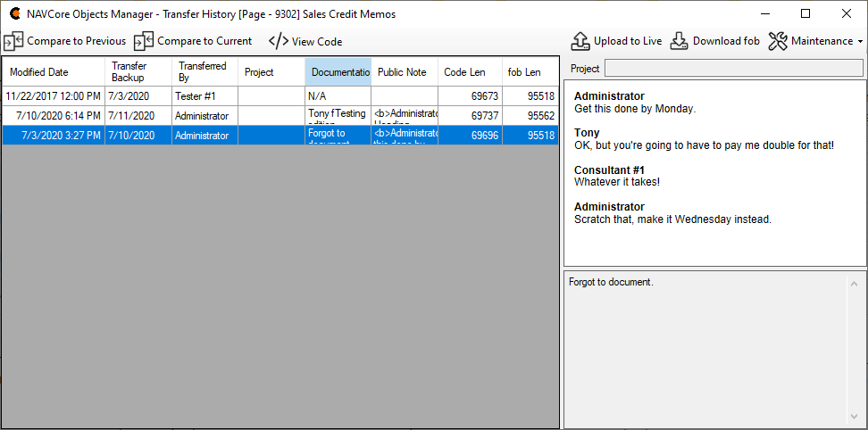Image resolution: width=868 pixels, height=430 pixels.
Task: Click the Documentation column header
Action: 338,72
